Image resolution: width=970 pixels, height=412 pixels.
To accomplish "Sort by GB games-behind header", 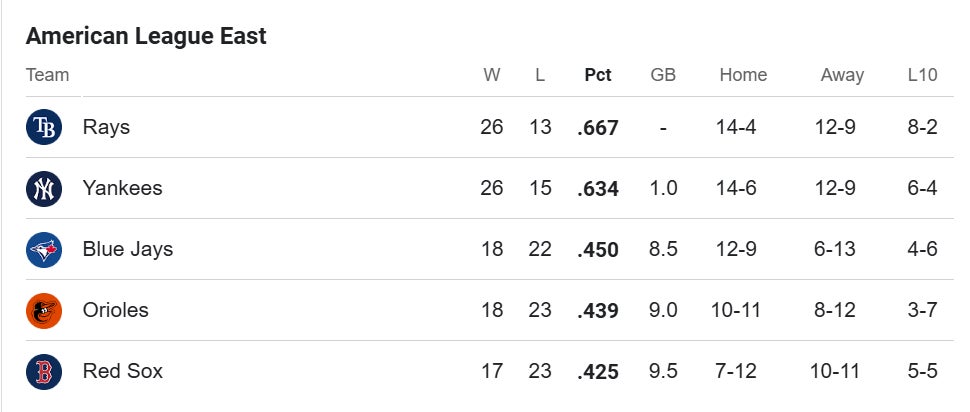I will (x=663, y=75).
